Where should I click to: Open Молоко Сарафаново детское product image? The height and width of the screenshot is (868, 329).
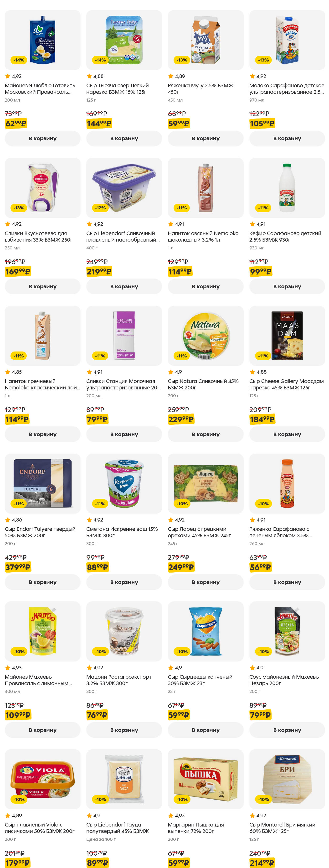point(287,40)
